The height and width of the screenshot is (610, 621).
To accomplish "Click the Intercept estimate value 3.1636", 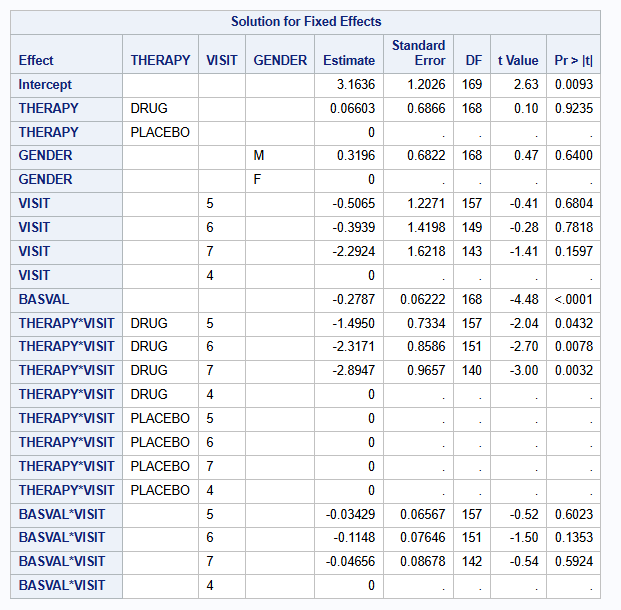I will (x=355, y=85).
